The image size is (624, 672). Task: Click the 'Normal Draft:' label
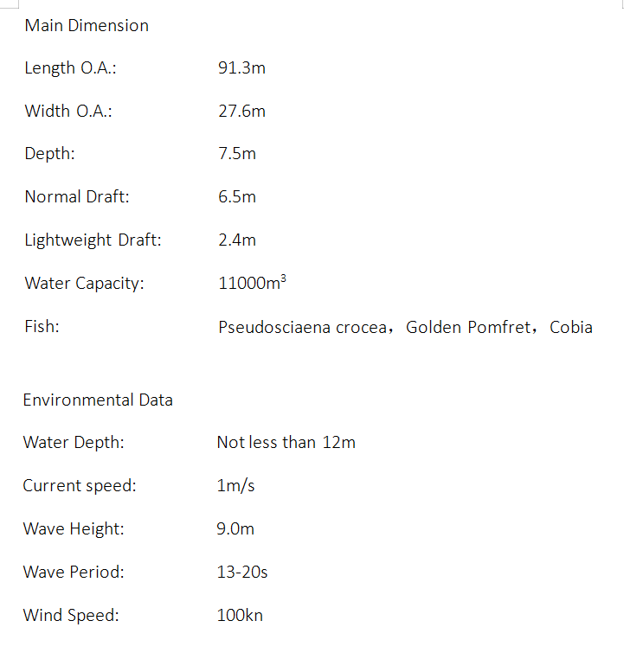(77, 197)
